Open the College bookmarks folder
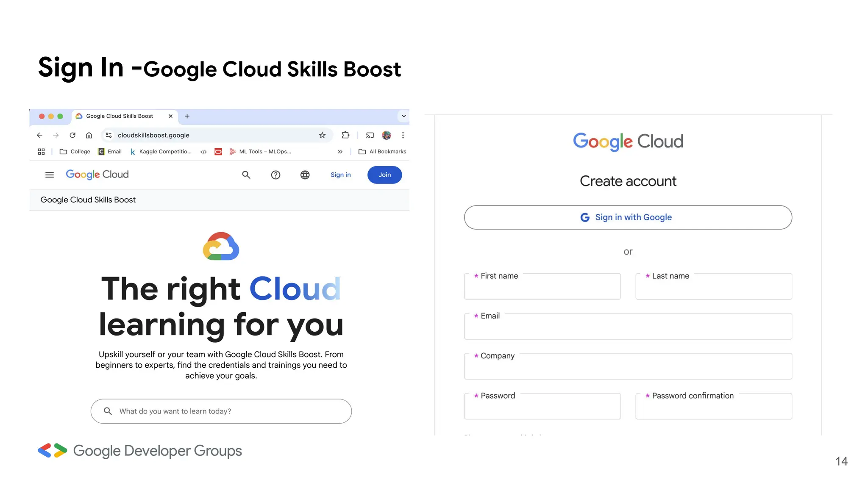This screenshot has width=868, height=488. tap(75, 152)
